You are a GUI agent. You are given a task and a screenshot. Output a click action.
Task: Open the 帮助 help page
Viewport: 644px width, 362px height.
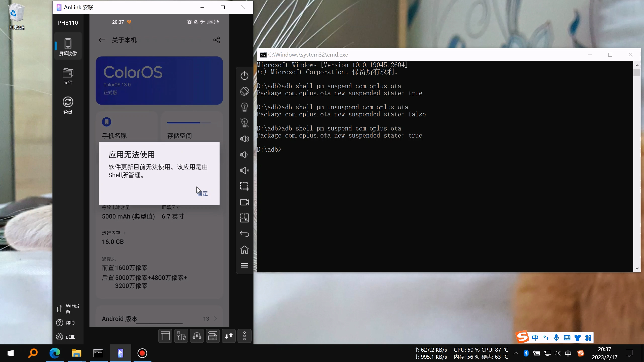(65, 323)
